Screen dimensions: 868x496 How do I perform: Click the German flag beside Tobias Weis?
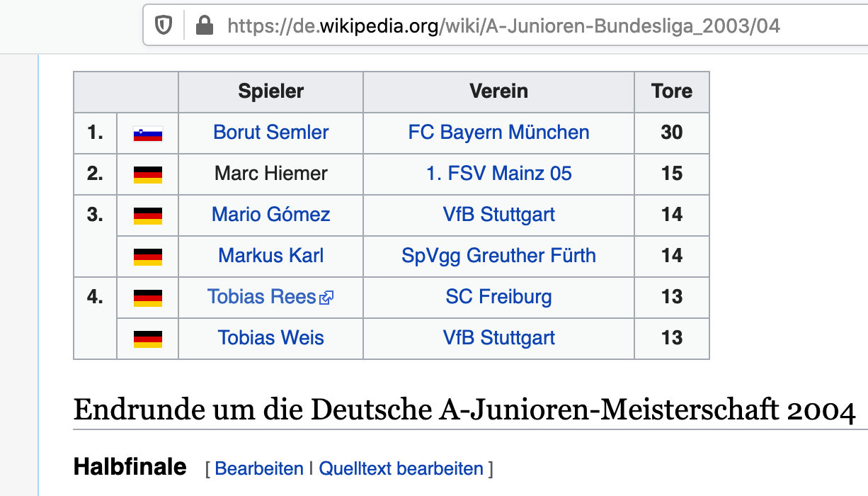click(148, 339)
